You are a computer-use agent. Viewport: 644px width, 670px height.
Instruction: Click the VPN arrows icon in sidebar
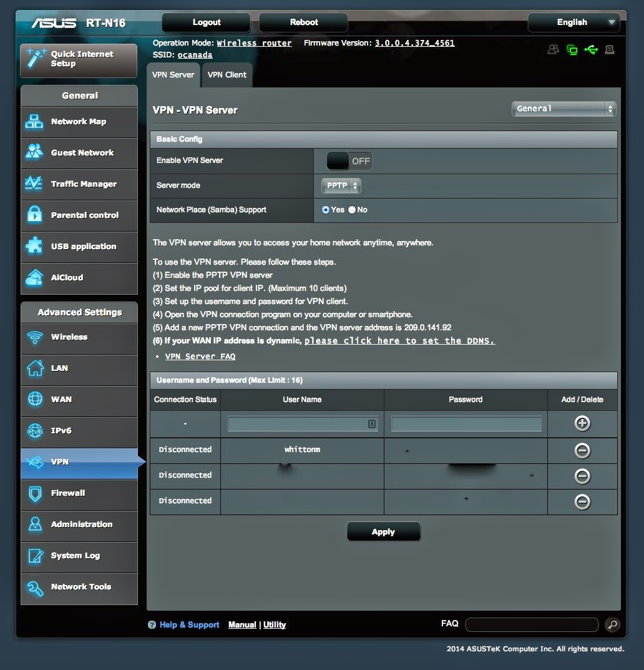point(35,462)
